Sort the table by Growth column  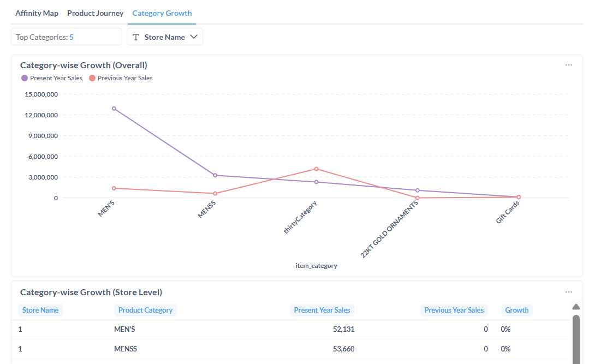point(516,310)
